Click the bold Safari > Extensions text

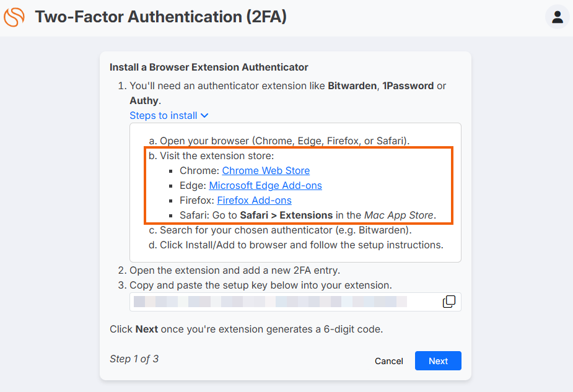tap(286, 215)
